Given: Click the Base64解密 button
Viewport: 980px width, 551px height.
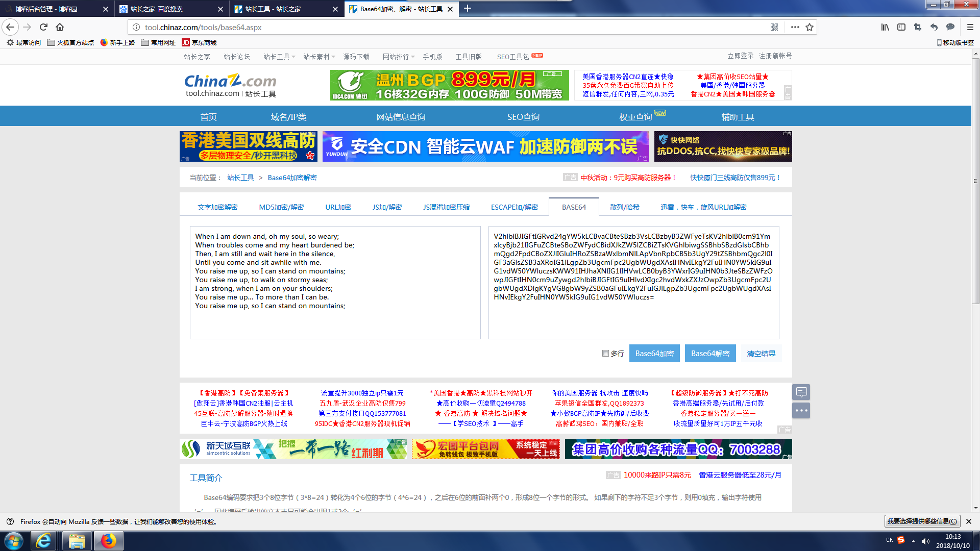Looking at the screenshot, I should (x=710, y=353).
